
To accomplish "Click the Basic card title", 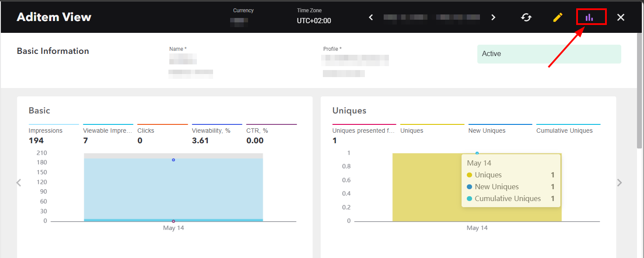I will point(39,110).
